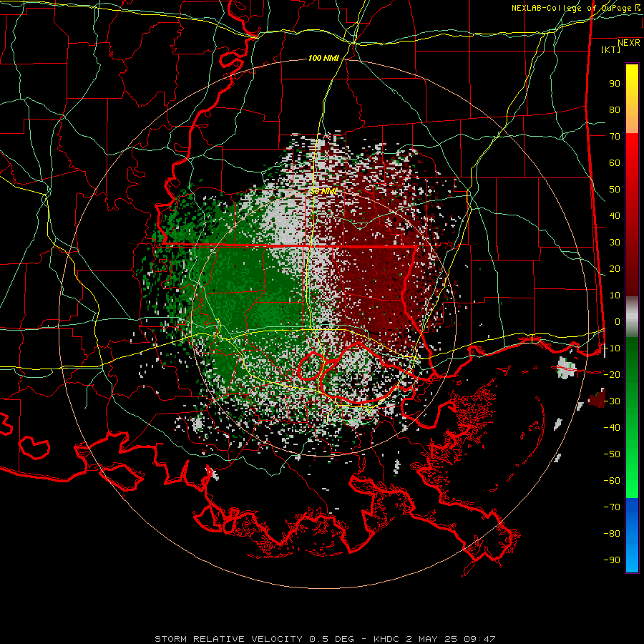644x644 pixels.
Task: Select the storm relative velocity caption text
Action: click(325, 639)
